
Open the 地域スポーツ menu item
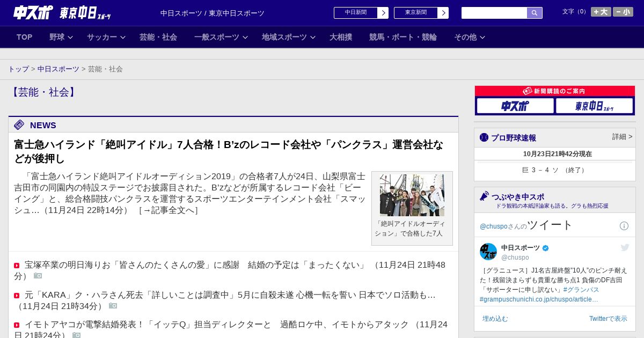pyautogui.click(x=284, y=37)
